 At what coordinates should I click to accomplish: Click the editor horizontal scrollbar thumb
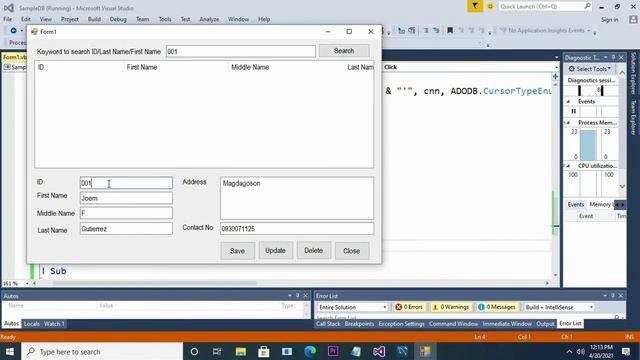pos(154,283)
